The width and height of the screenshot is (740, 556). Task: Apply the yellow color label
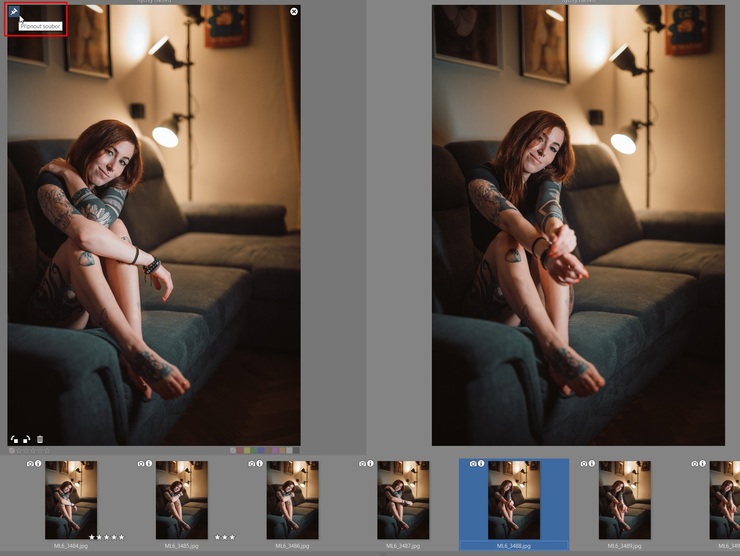pos(247,450)
